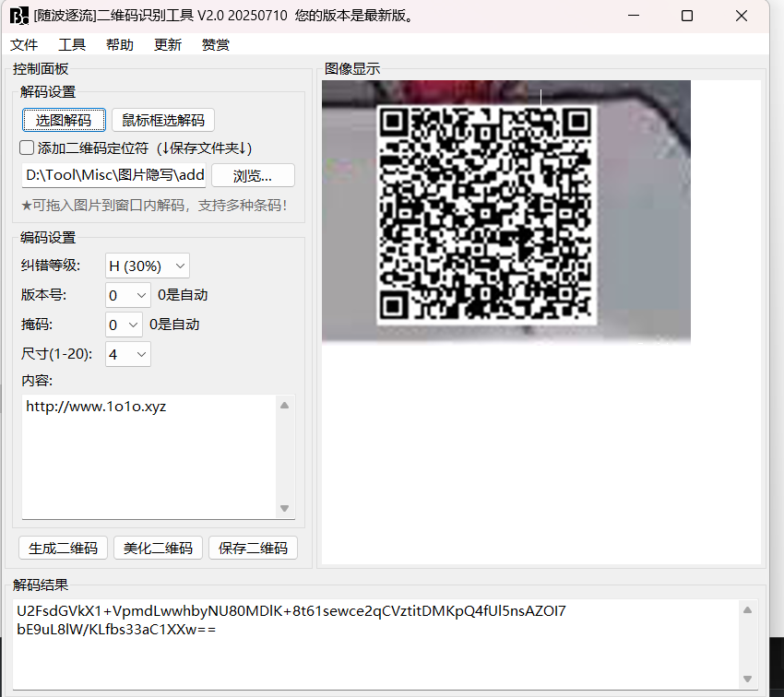Enable the 添加二维码定位符 checkbox
The width and height of the screenshot is (784, 697).
(x=27, y=148)
